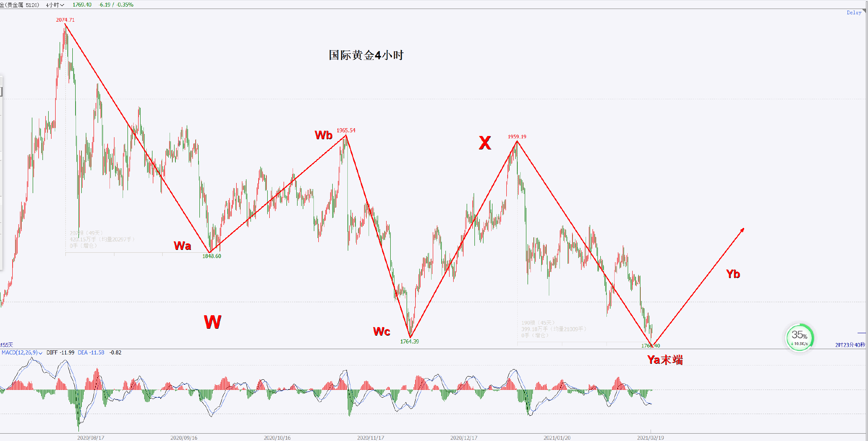Click the low price label 1848.60
The width and height of the screenshot is (868, 441).
click(x=212, y=256)
